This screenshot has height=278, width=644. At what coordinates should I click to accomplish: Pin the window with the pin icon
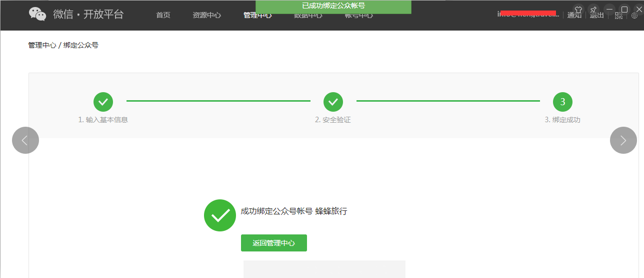click(593, 10)
